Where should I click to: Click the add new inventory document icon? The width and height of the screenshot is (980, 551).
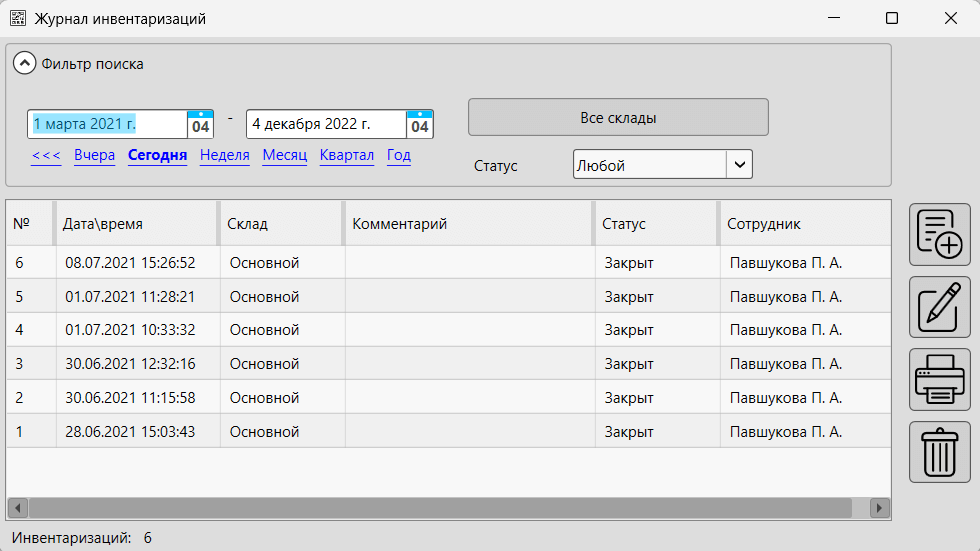(939, 235)
